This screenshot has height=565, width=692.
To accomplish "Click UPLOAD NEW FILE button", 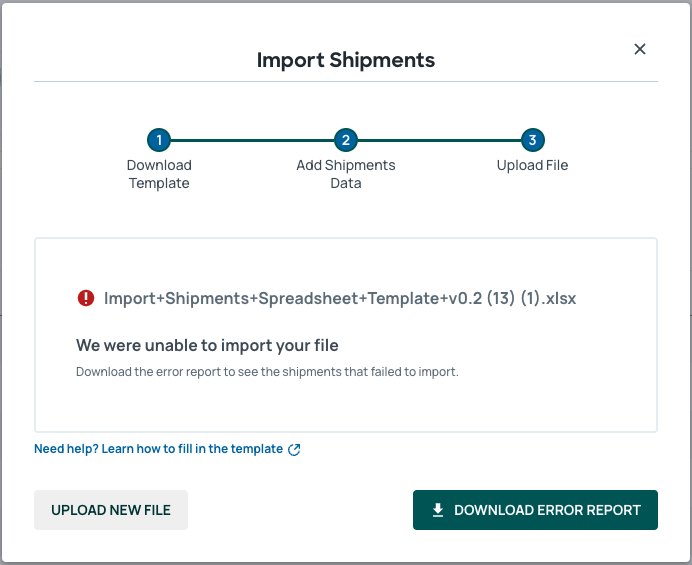I will coord(111,510).
